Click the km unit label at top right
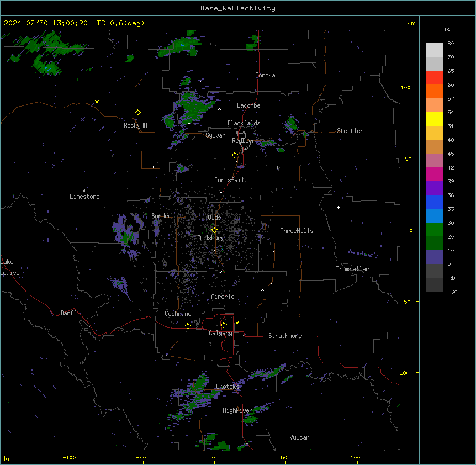The image size is (476, 465). tap(411, 23)
